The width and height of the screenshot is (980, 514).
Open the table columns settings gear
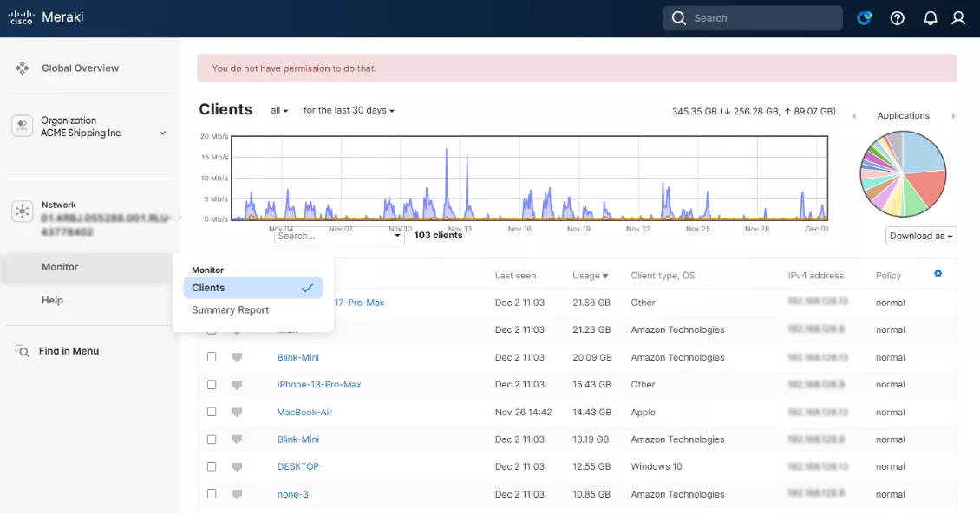[x=938, y=273]
